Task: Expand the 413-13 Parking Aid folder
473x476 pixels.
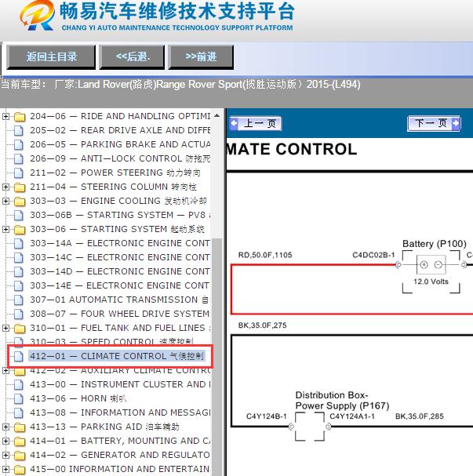Action: coord(5,427)
